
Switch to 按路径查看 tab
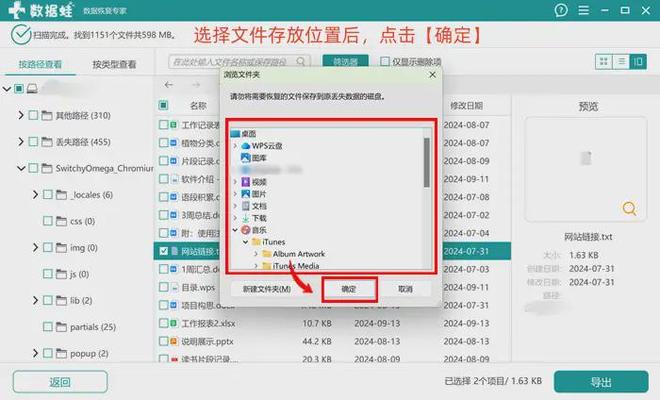(x=40, y=64)
